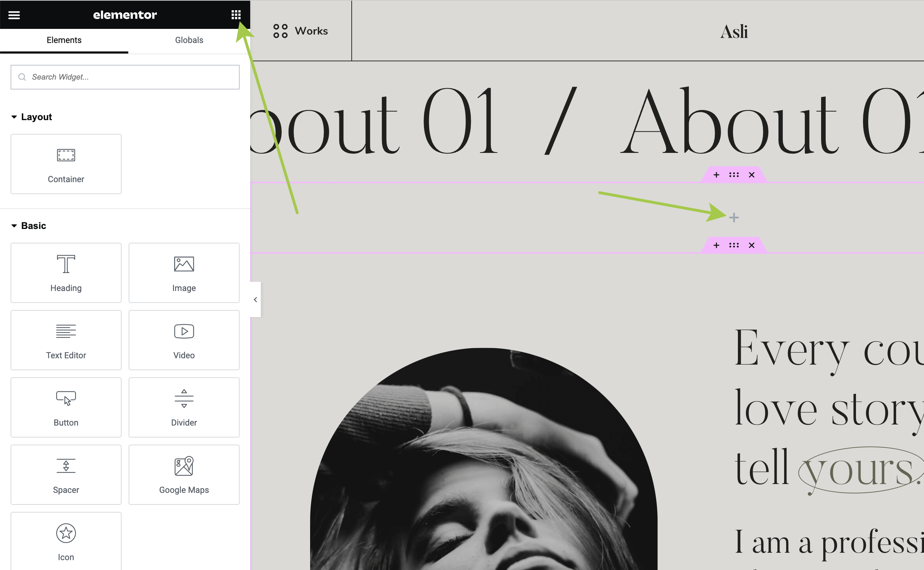Select the Video widget
Image resolution: width=924 pixels, height=570 pixels.
point(184,340)
